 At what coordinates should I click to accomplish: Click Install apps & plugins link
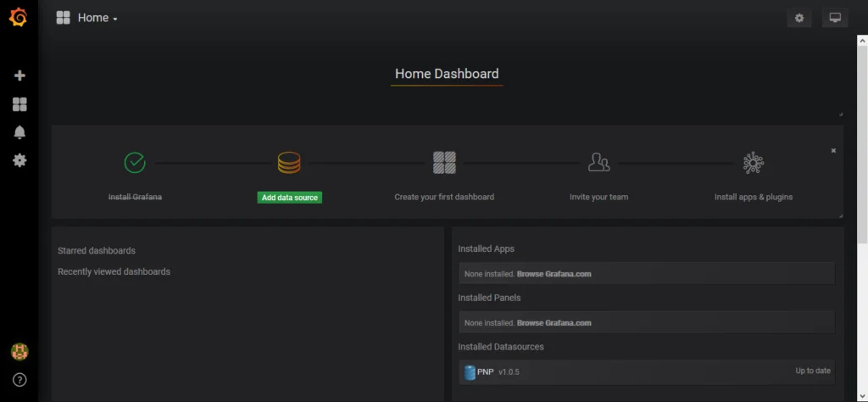pos(754,197)
